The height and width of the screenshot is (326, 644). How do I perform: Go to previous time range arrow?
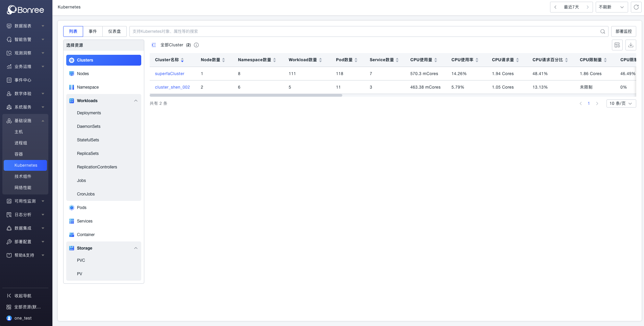point(555,7)
